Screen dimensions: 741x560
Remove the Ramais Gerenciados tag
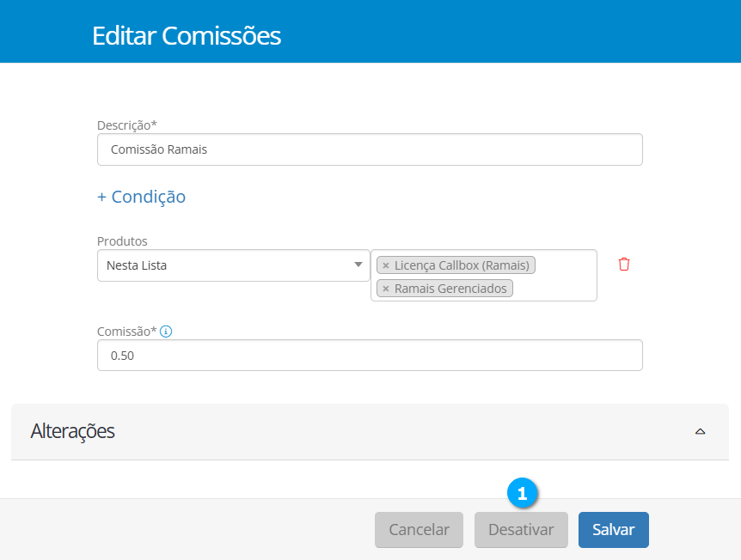(x=386, y=289)
